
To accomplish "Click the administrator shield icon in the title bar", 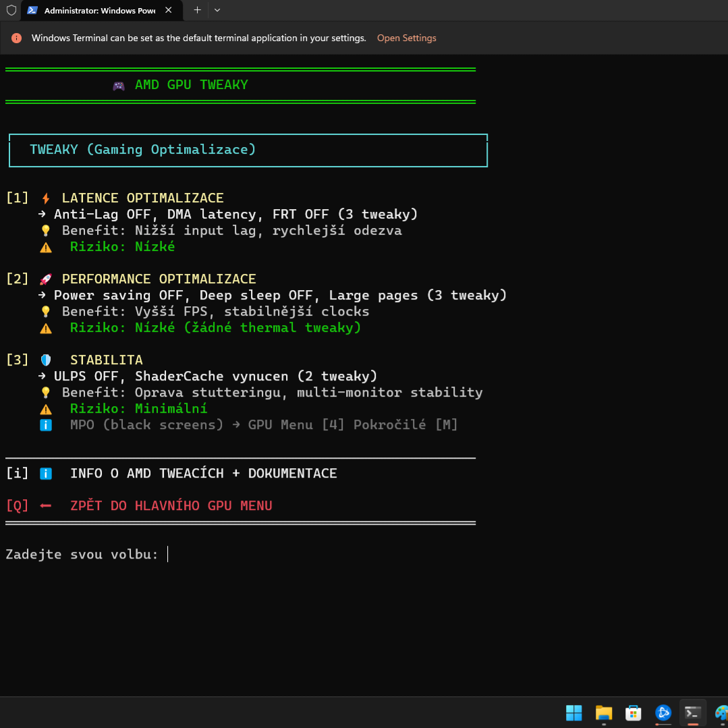I will (11, 11).
